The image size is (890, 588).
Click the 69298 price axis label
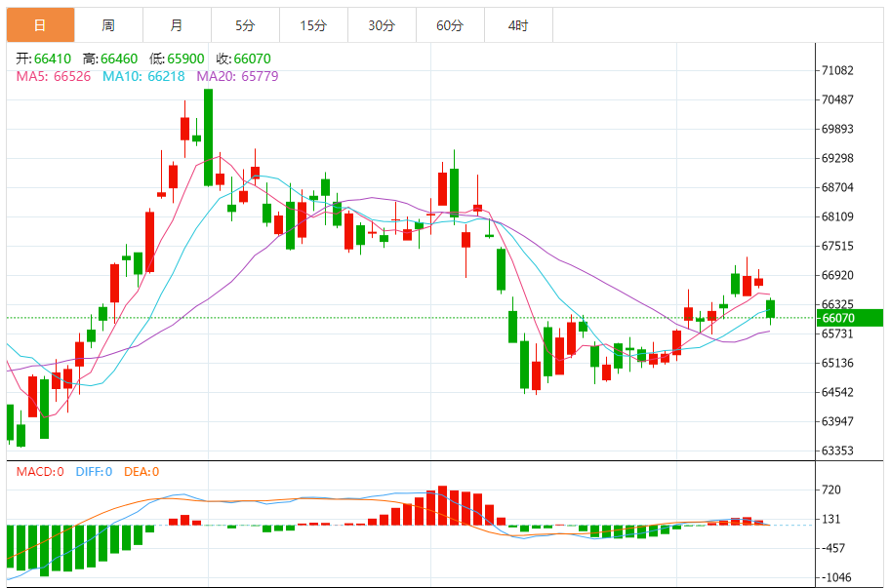837,158
